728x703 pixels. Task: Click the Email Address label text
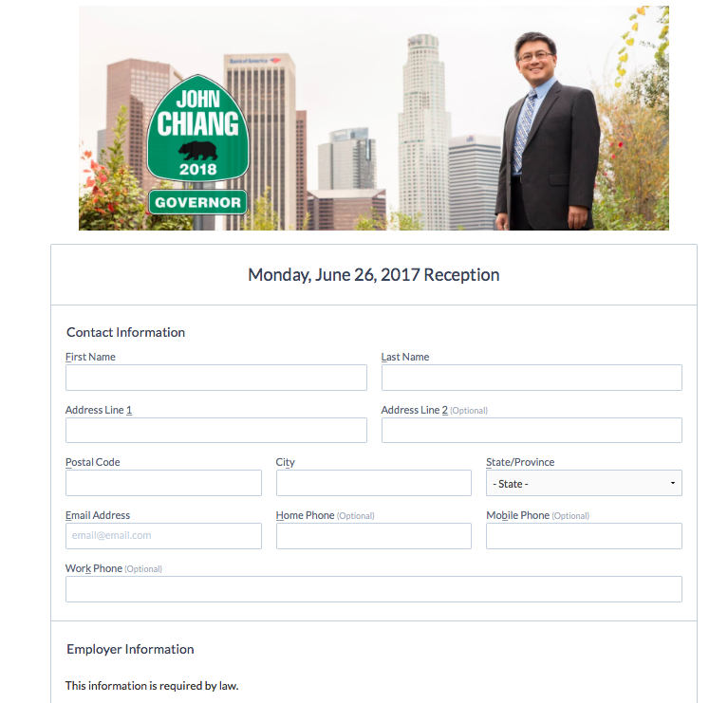pyautogui.click(x=98, y=515)
